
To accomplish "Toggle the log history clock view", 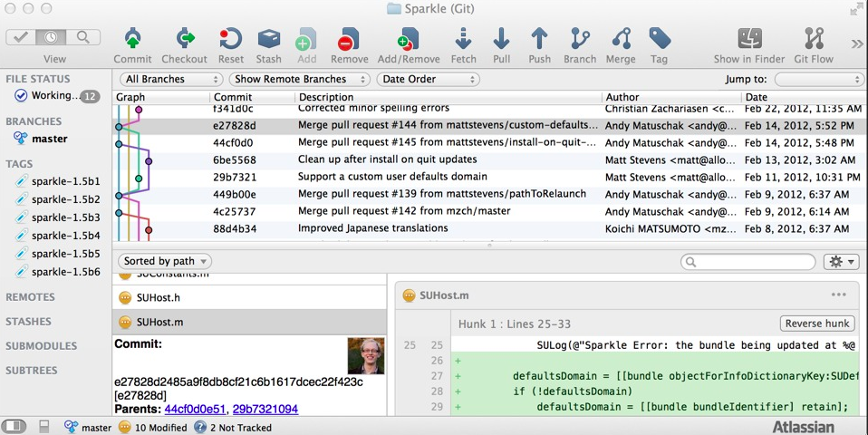I will point(51,37).
